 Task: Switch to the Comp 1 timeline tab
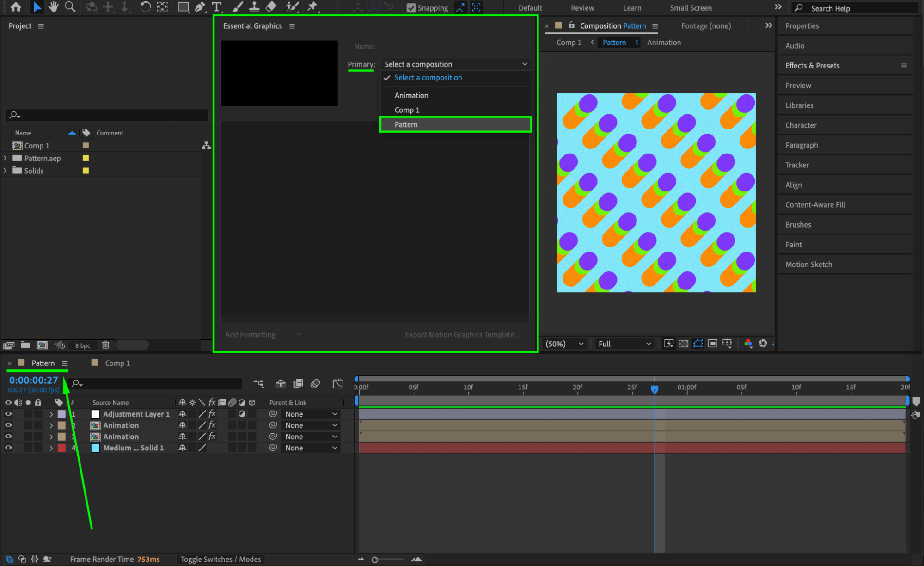coord(117,363)
